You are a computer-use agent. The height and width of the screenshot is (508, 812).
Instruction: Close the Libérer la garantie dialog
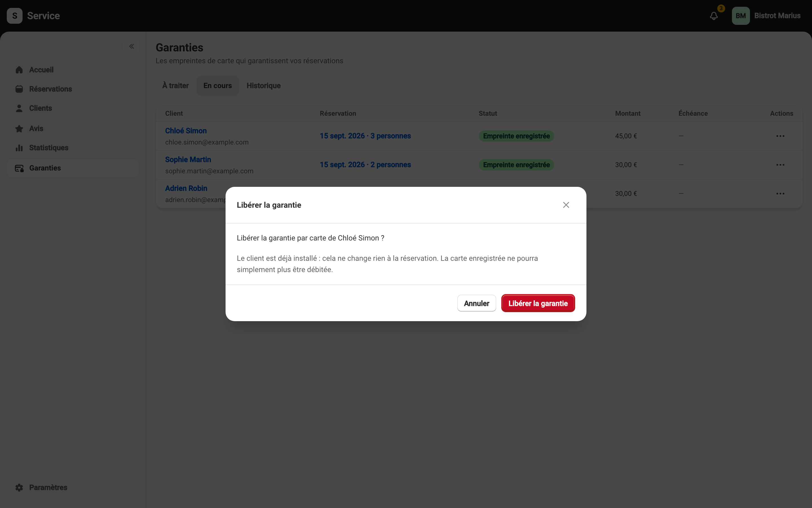click(566, 205)
